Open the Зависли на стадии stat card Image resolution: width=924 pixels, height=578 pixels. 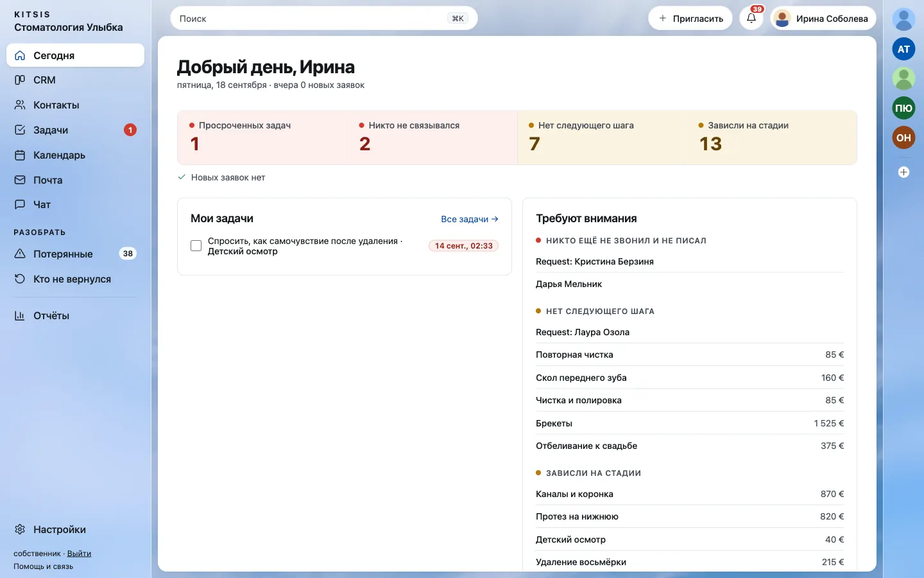(772, 137)
